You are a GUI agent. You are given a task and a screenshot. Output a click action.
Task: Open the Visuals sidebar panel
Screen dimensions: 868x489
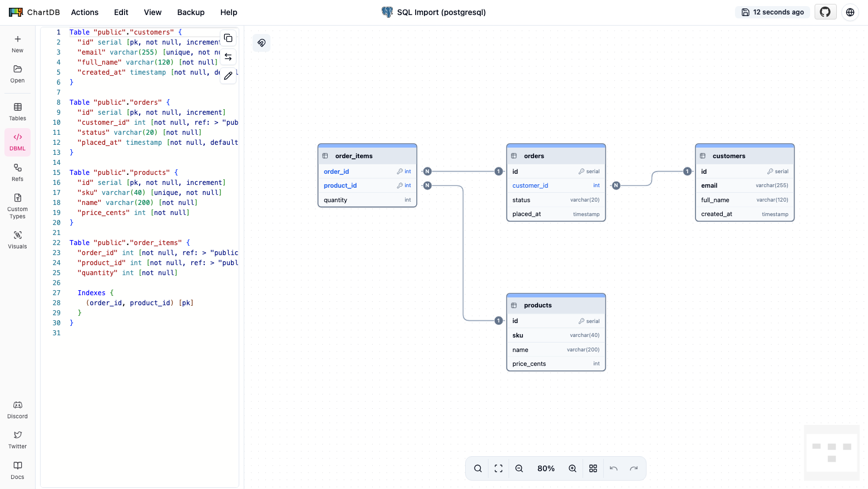point(17,239)
